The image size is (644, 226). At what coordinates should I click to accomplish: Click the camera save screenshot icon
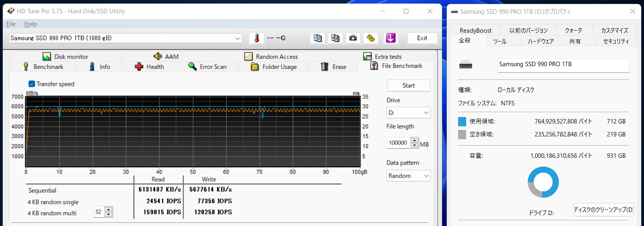353,38
